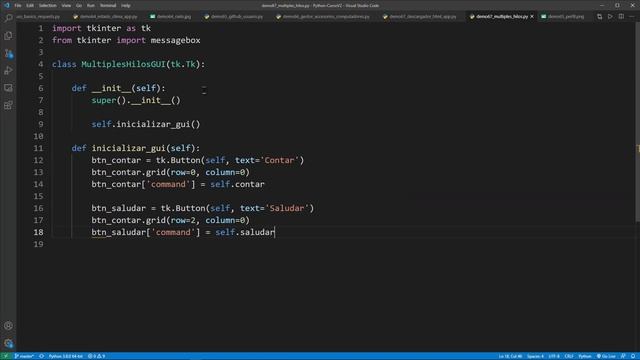This screenshot has width=640, height=360.
Task: Open the Help menu
Action: click(x=126, y=6)
